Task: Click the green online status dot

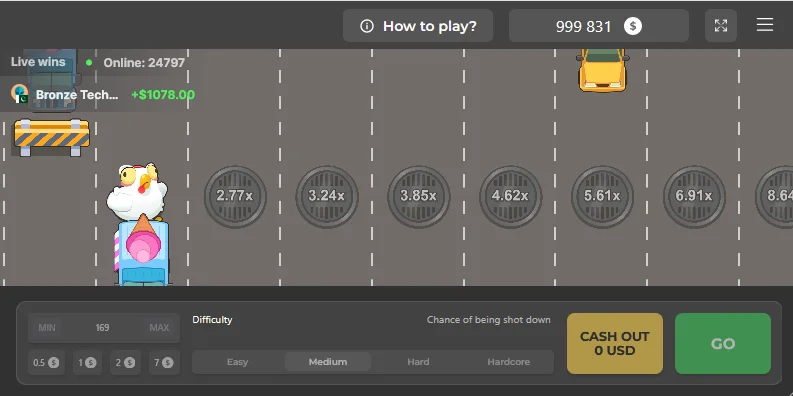Action: pos(89,63)
